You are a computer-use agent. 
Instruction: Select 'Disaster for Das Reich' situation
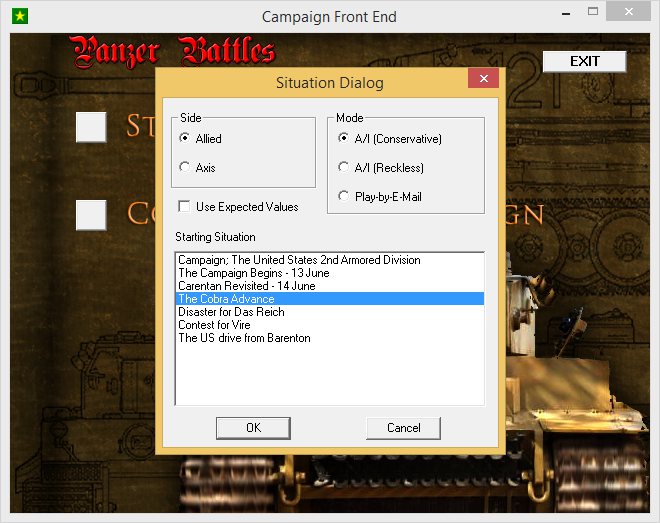(330, 312)
